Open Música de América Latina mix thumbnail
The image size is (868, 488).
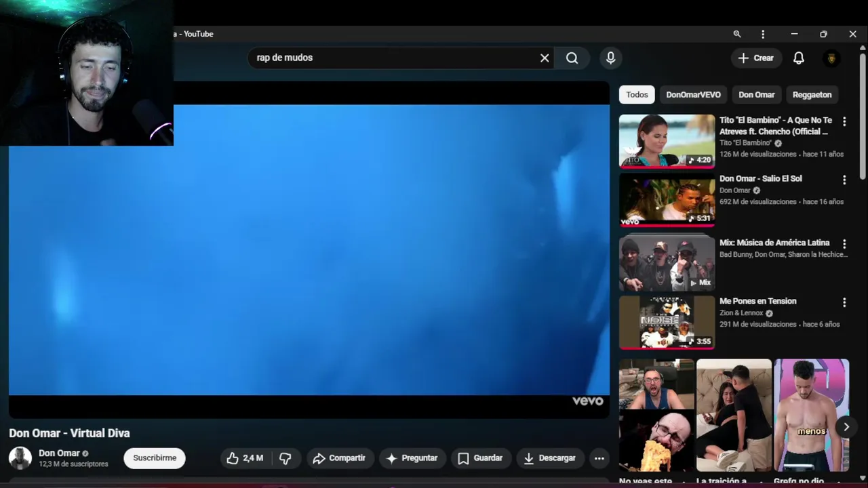pyautogui.click(x=667, y=264)
